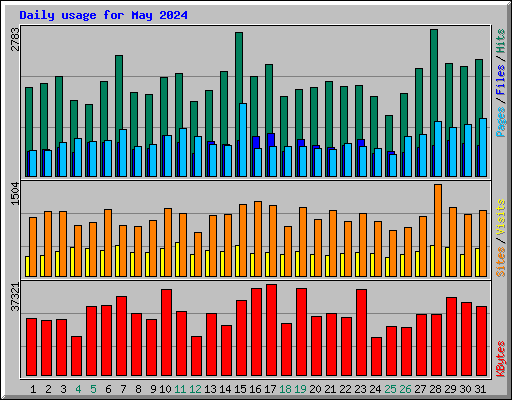This screenshot has width=512, height=400.
Task: Click the light blue Pages bar for day 31
Action: [x=483, y=147]
